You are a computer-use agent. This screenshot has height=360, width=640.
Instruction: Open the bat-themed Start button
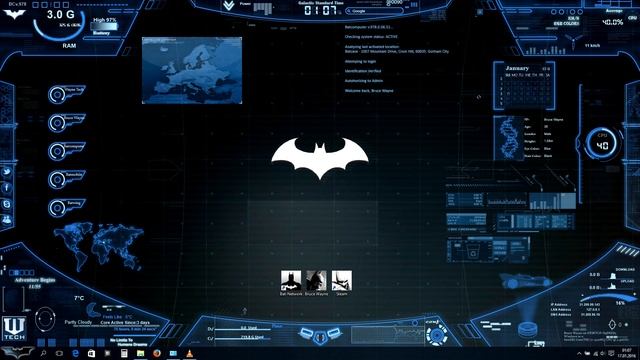(17, 353)
